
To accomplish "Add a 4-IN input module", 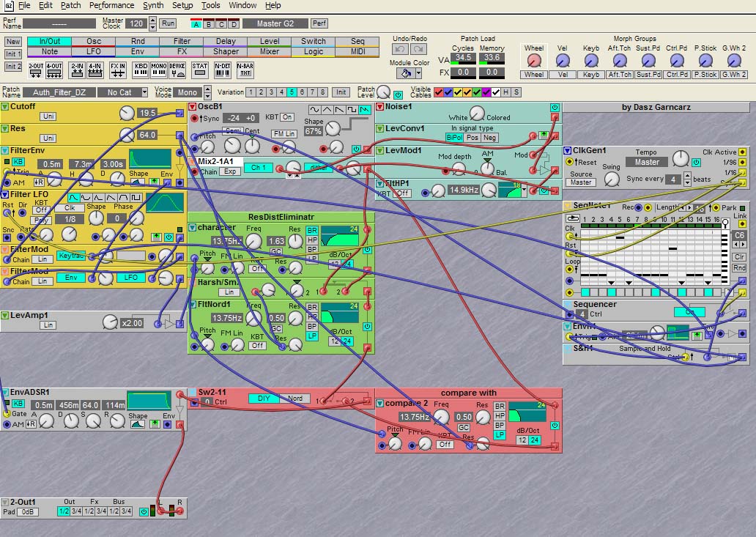I will [95, 70].
